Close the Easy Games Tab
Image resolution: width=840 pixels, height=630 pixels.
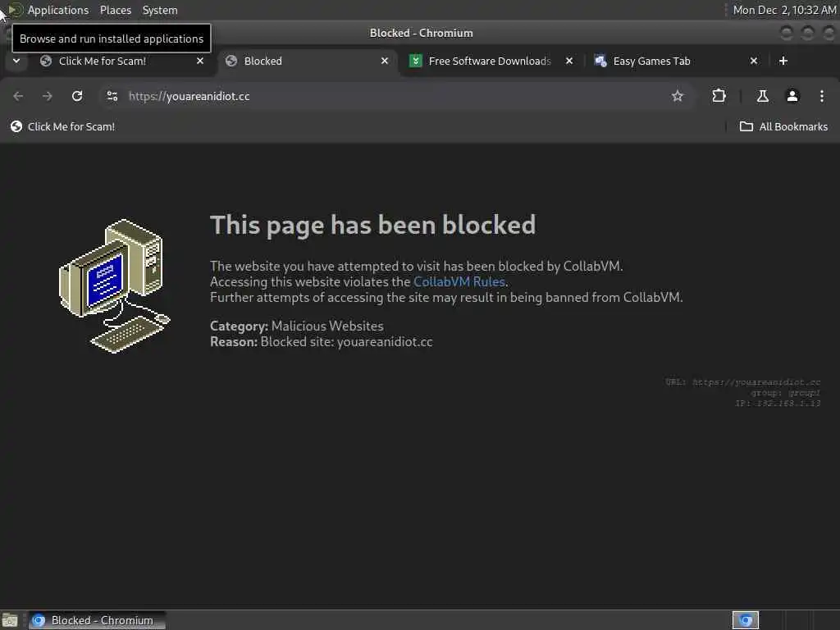754,61
